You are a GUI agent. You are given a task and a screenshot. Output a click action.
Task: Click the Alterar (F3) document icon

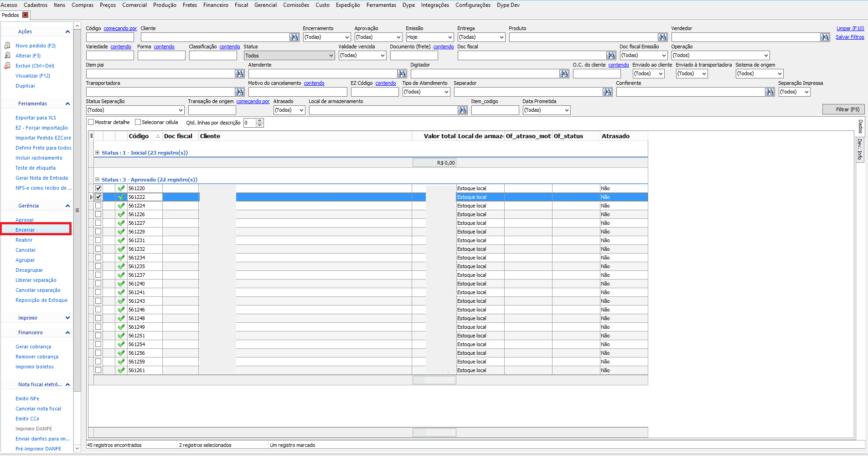7,56
